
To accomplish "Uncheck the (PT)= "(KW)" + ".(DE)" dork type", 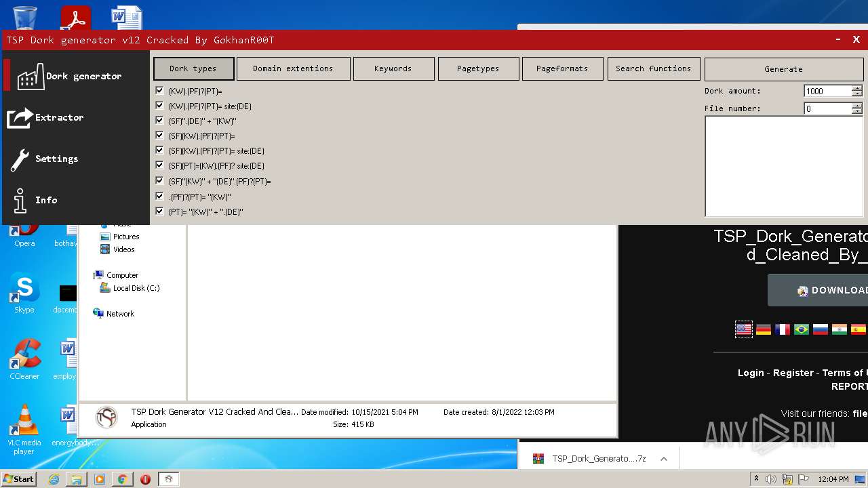I will pyautogui.click(x=159, y=211).
